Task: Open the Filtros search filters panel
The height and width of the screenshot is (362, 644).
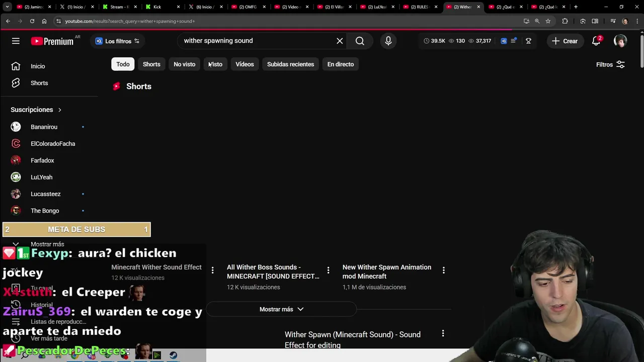Action: coord(610,64)
